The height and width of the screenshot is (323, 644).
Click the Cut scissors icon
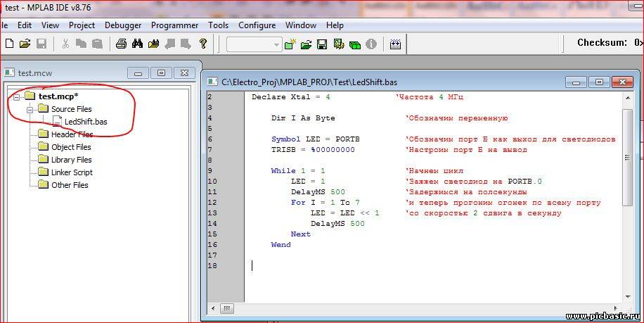[65, 44]
